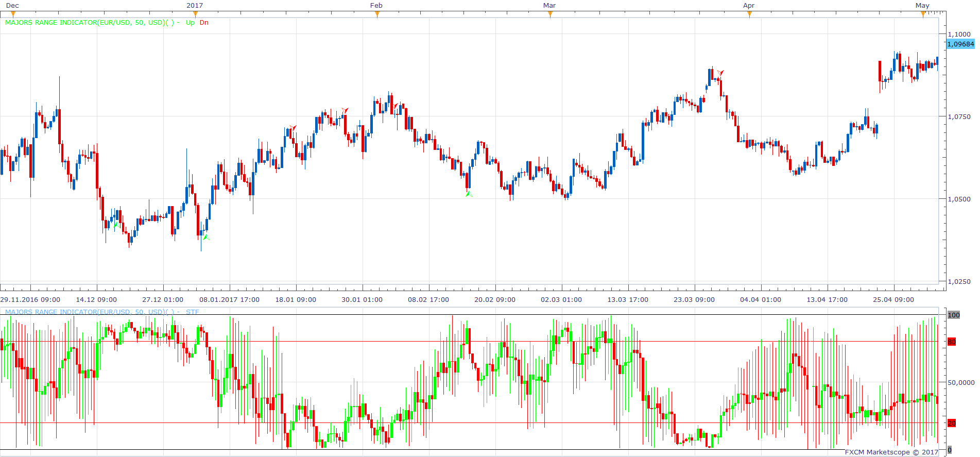This screenshot has height=457, width=980.
Task: Click the 1,1000 price axis label
Action: tap(959, 34)
